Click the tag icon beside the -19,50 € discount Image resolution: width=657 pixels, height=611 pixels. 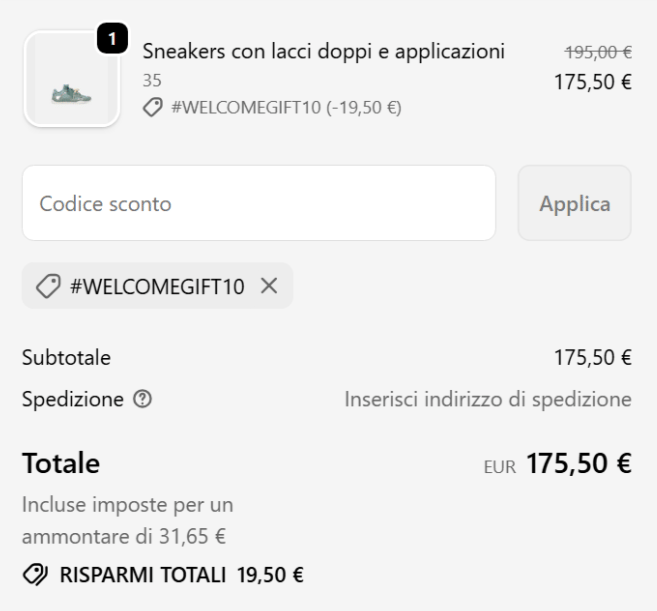[154, 107]
